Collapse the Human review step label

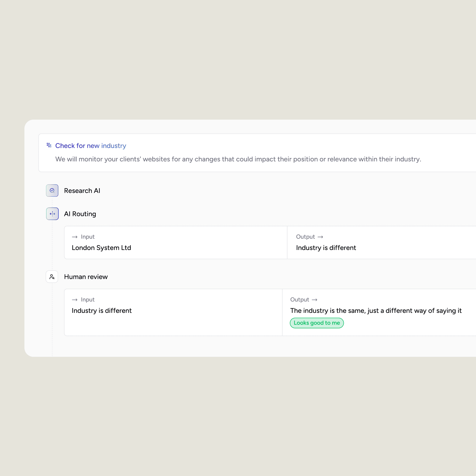click(86, 277)
